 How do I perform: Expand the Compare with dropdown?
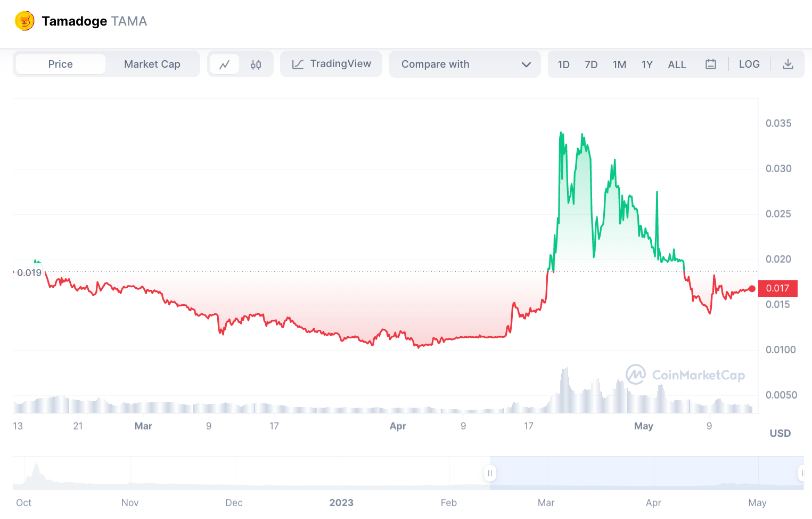coord(465,64)
